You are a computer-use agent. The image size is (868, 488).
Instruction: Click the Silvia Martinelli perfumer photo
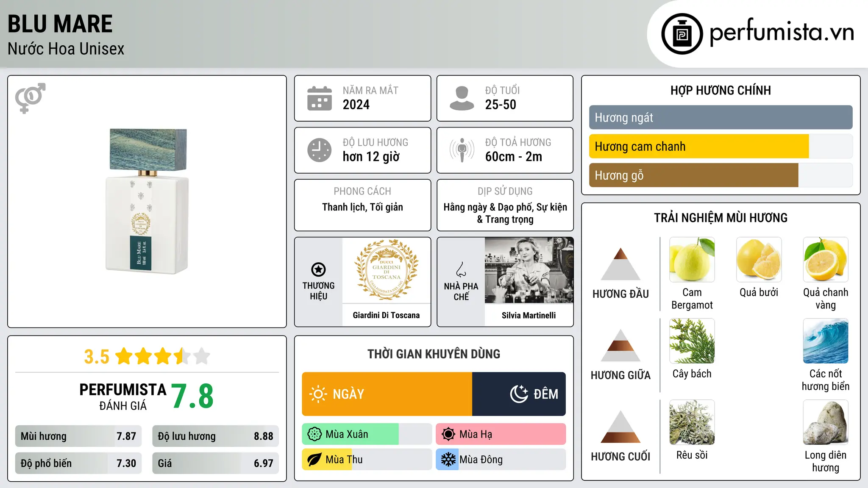529,270
